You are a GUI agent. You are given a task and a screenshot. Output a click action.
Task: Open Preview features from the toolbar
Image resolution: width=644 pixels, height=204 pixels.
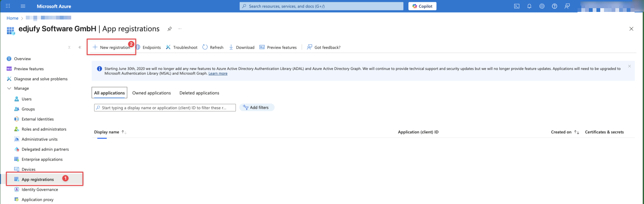click(278, 47)
